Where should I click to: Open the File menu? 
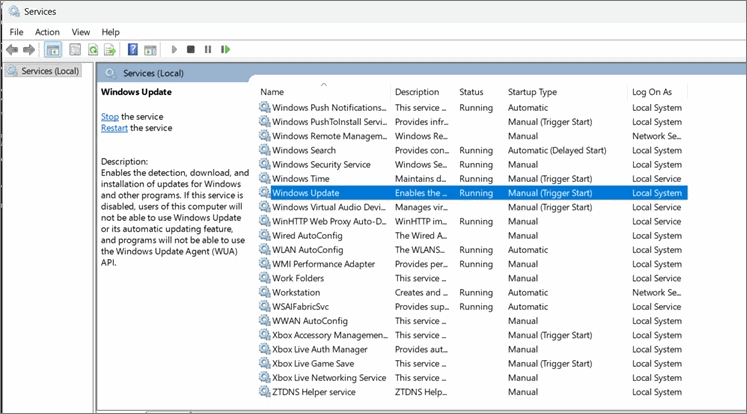tap(16, 32)
